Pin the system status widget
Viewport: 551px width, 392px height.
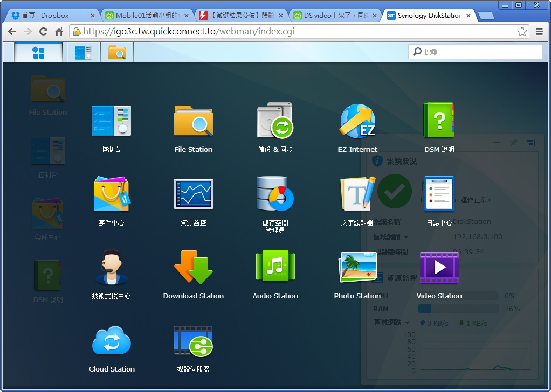click(x=514, y=143)
